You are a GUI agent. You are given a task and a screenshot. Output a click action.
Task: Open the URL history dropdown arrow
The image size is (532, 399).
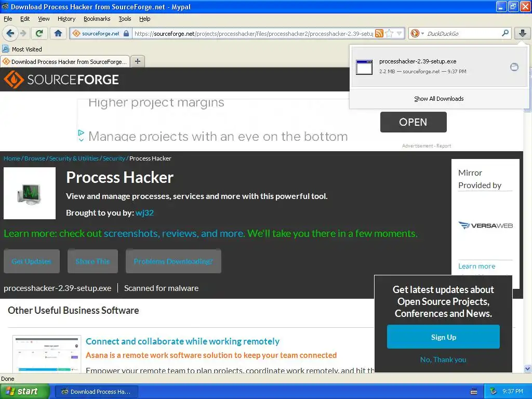coord(400,33)
